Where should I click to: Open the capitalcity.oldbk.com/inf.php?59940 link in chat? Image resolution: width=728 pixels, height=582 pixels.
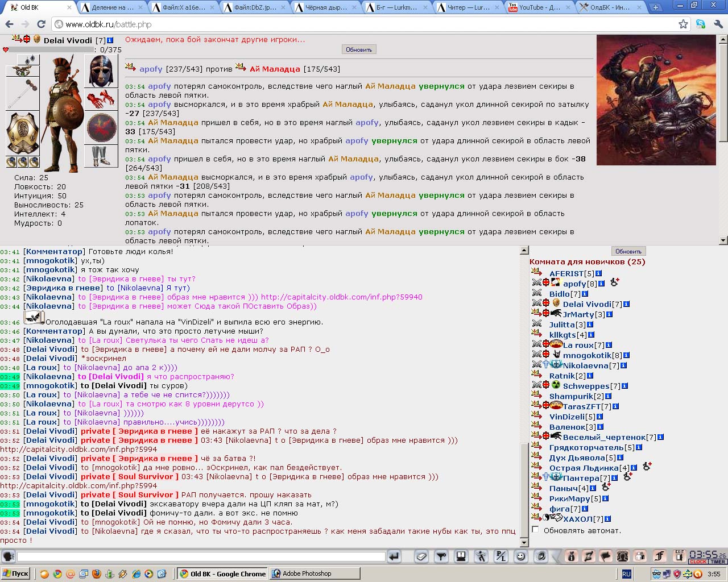pos(341,297)
